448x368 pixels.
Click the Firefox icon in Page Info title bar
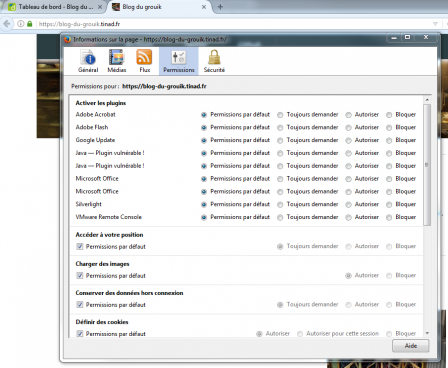coord(67,39)
